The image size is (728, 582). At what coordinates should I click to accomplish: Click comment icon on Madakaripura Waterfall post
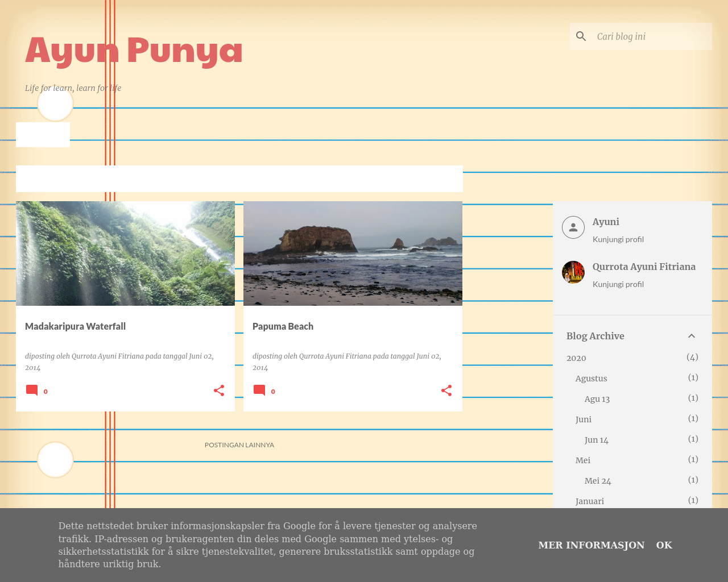[32, 390]
